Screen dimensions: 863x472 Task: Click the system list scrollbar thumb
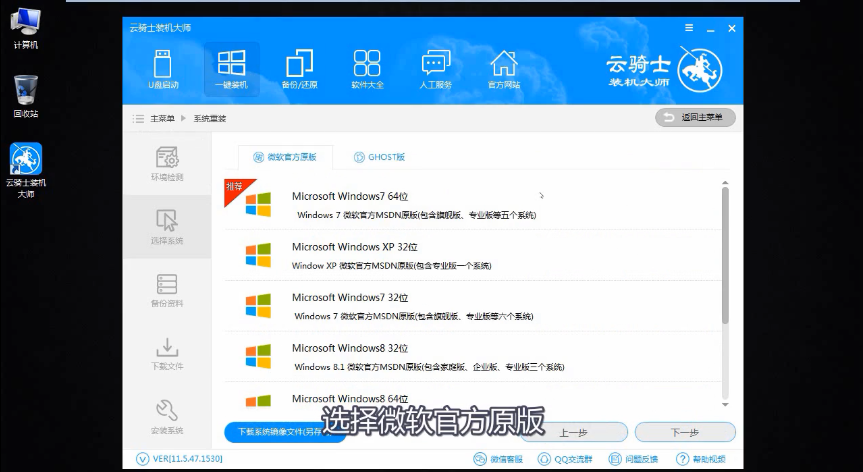click(x=725, y=256)
